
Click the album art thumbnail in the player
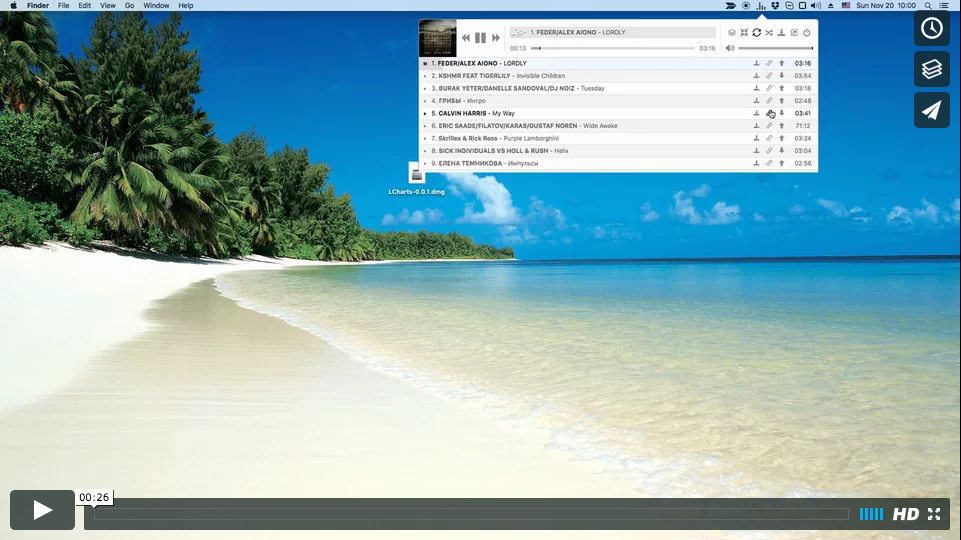(x=438, y=38)
